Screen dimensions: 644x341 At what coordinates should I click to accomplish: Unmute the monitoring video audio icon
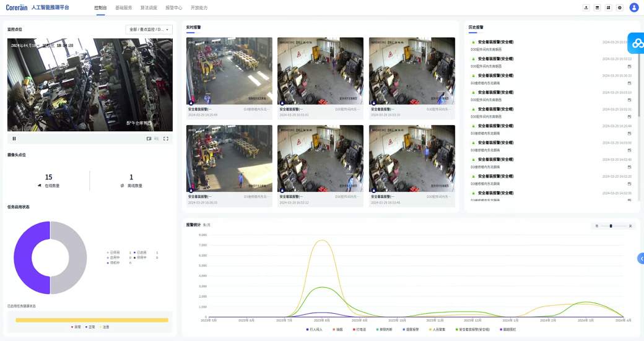[157, 139]
